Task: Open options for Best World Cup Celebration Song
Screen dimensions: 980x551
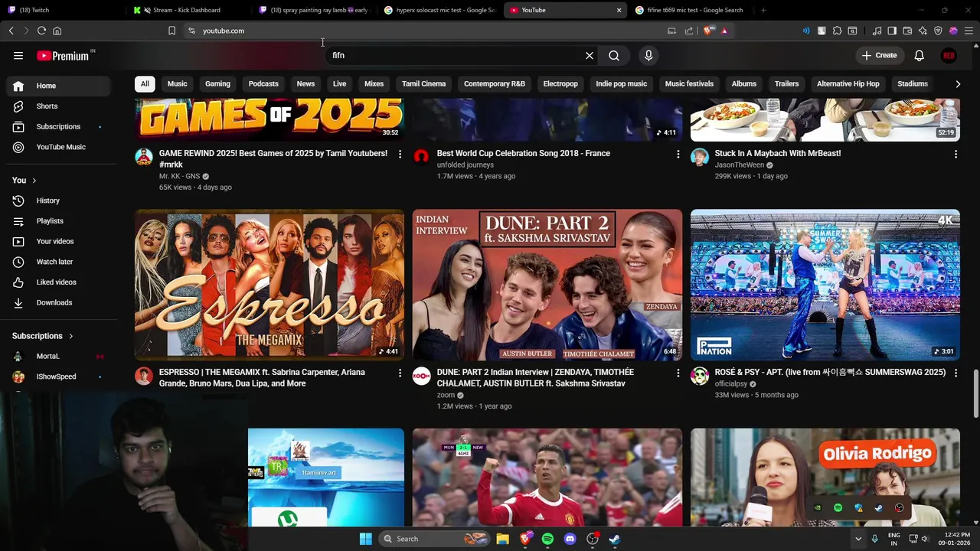Action: (678, 154)
